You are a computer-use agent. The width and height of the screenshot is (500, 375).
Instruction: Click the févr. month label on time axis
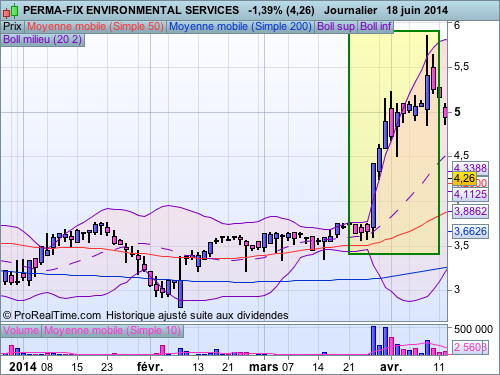[x=150, y=367]
